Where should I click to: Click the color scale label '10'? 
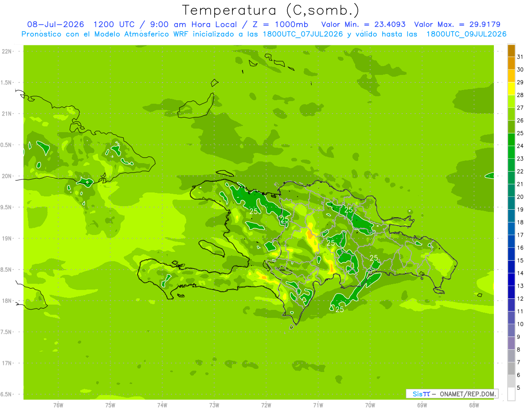pos(520,324)
